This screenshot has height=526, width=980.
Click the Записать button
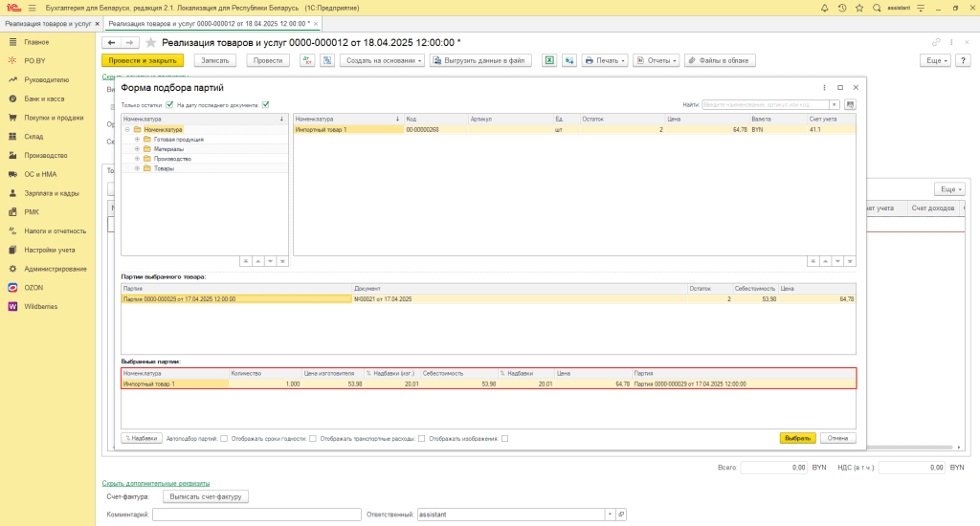[215, 60]
